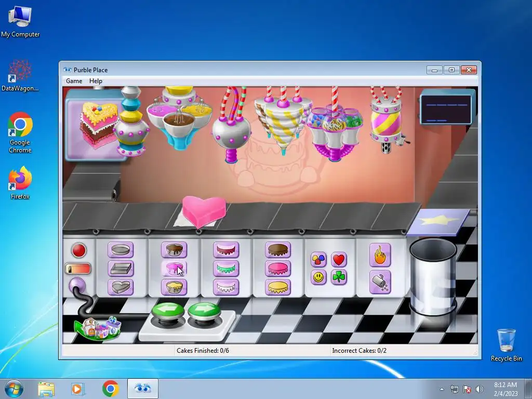Close the Purble Place window
The image size is (532, 399).
tap(469, 70)
